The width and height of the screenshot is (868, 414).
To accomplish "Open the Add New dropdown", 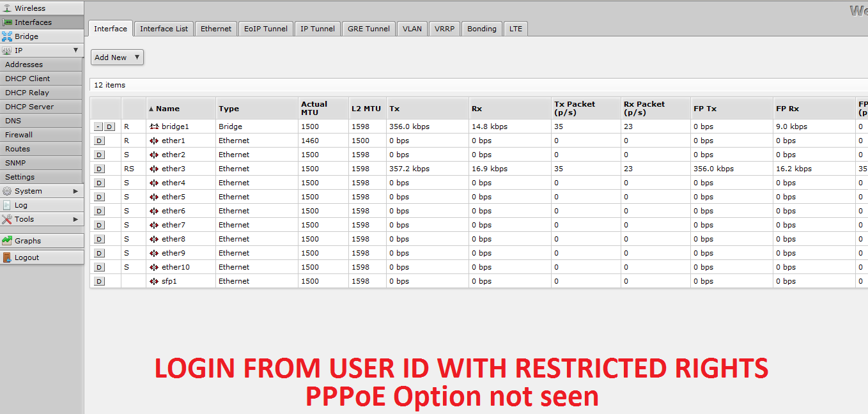I will tap(117, 57).
